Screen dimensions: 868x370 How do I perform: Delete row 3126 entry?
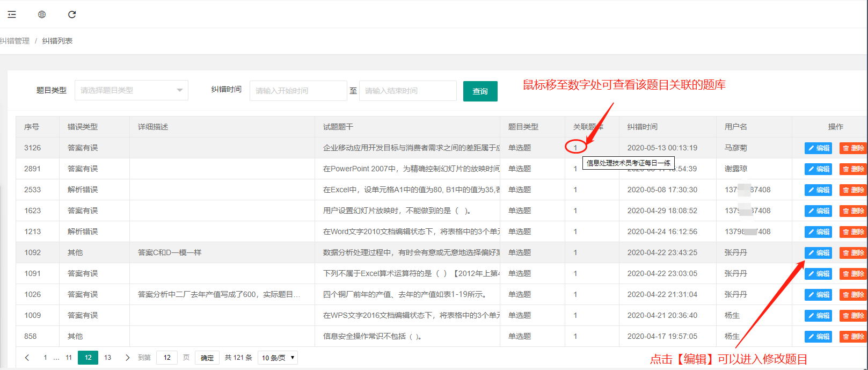[x=853, y=148]
